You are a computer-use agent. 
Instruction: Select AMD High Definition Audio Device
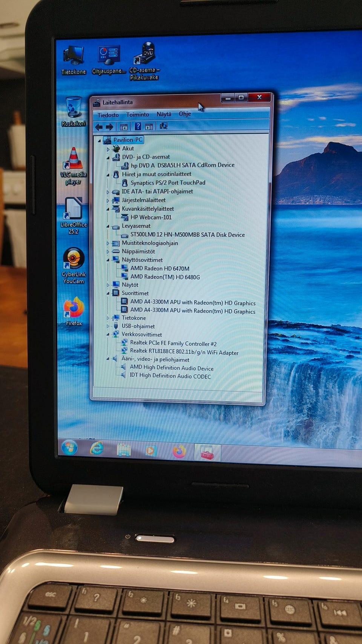pos(172,368)
